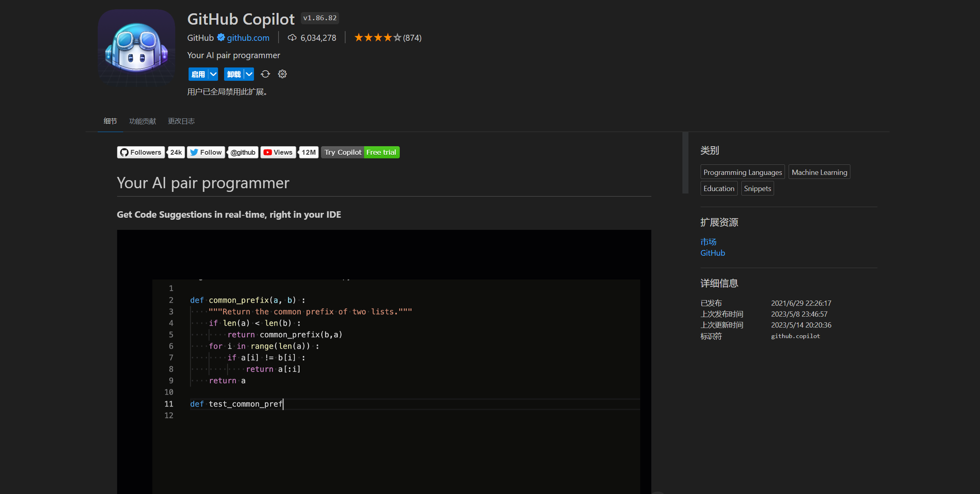Click the refresh/sync extension icon
980x494 pixels.
(265, 75)
